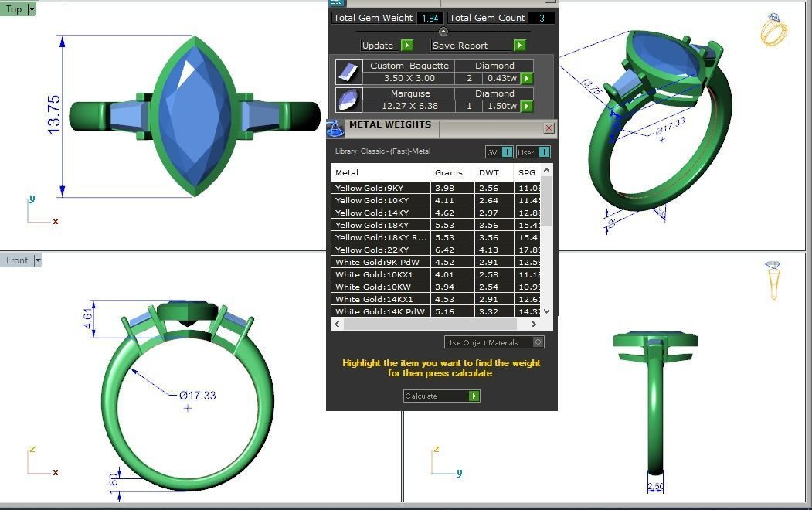
Task: Select the Yellow Gold:10KY row
Action: (x=436, y=200)
